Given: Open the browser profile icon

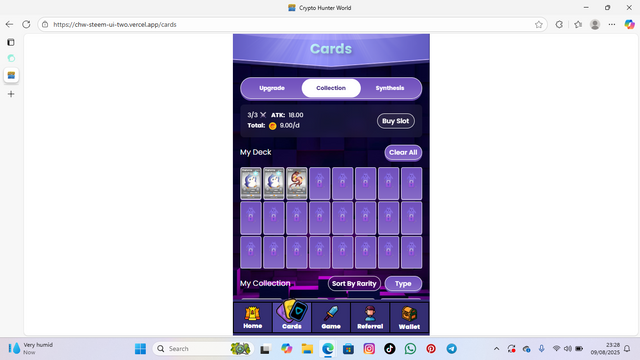Looking at the screenshot, I should point(595,24).
